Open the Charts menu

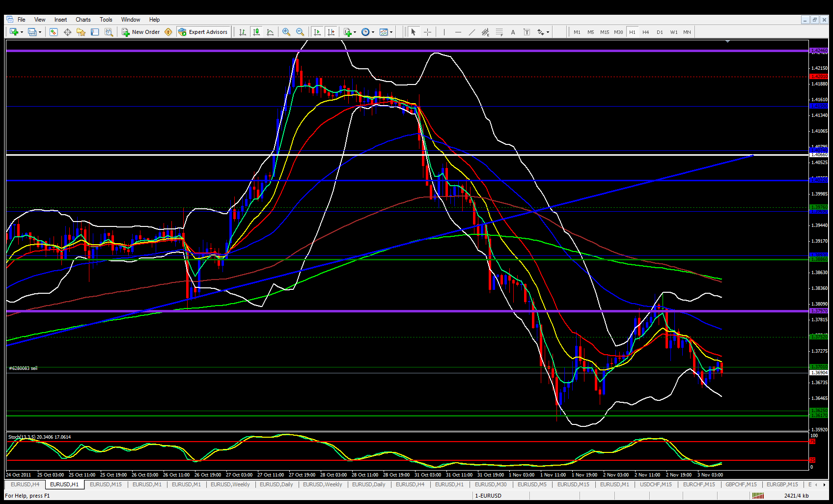(x=83, y=20)
